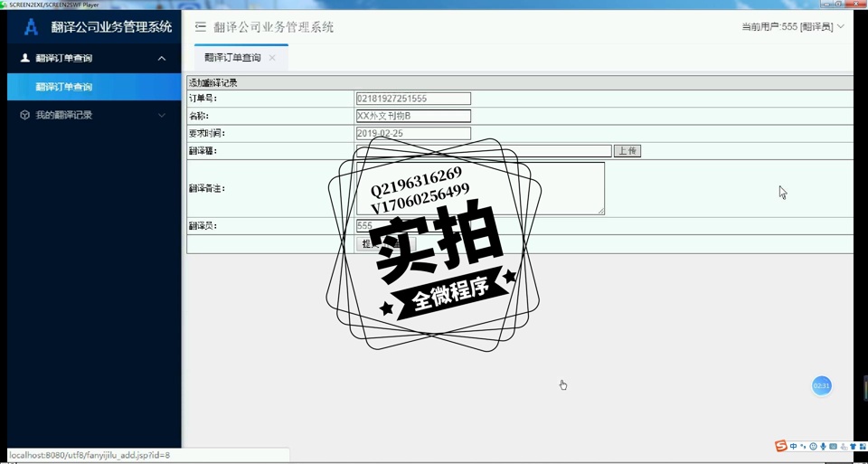The image size is (868, 464).
Task: Toggle sidebar with the hamburger menu icon
Action: tap(201, 27)
